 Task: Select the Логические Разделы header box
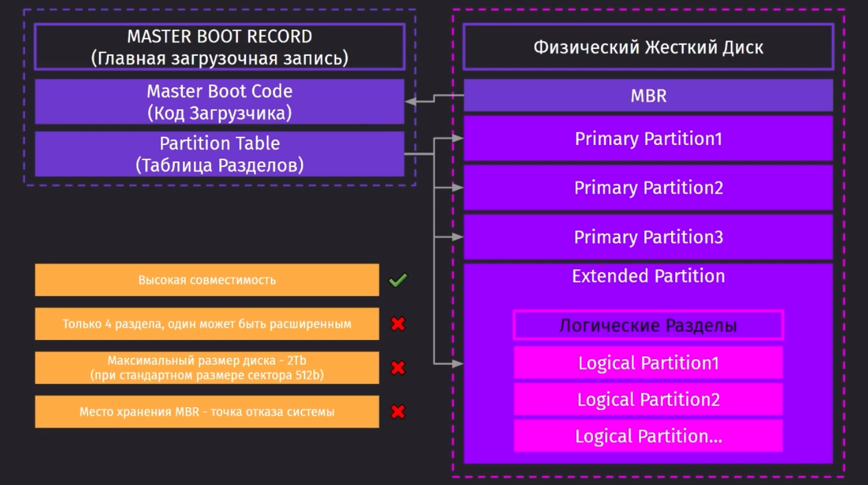tap(648, 325)
